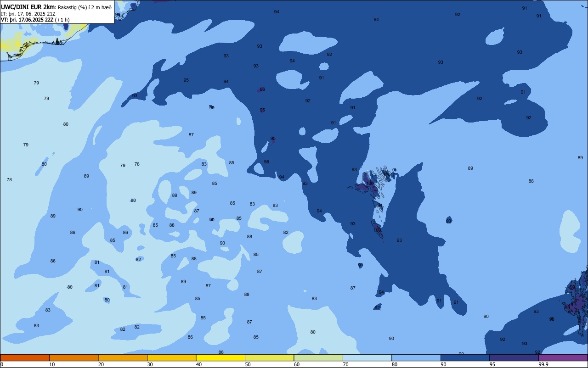Click the bright yellow 40–50 legend segment

220,357
